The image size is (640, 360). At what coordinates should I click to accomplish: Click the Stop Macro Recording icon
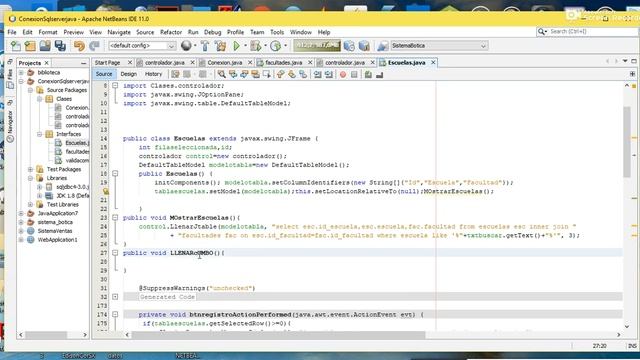pos(354,74)
